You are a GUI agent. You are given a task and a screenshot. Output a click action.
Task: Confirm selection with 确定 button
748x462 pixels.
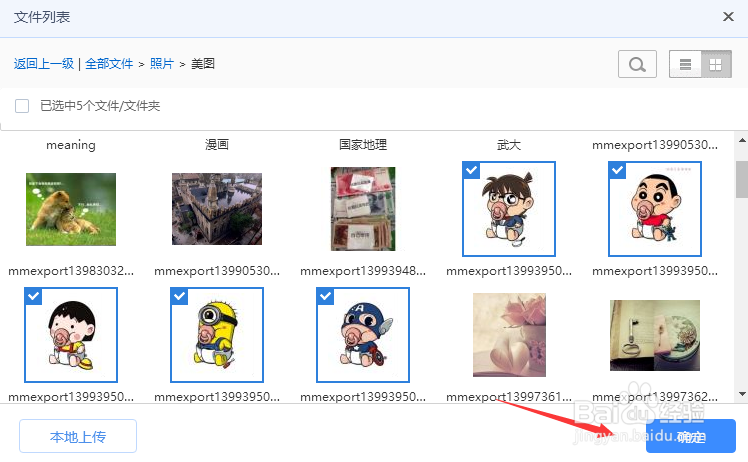tap(691, 436)
